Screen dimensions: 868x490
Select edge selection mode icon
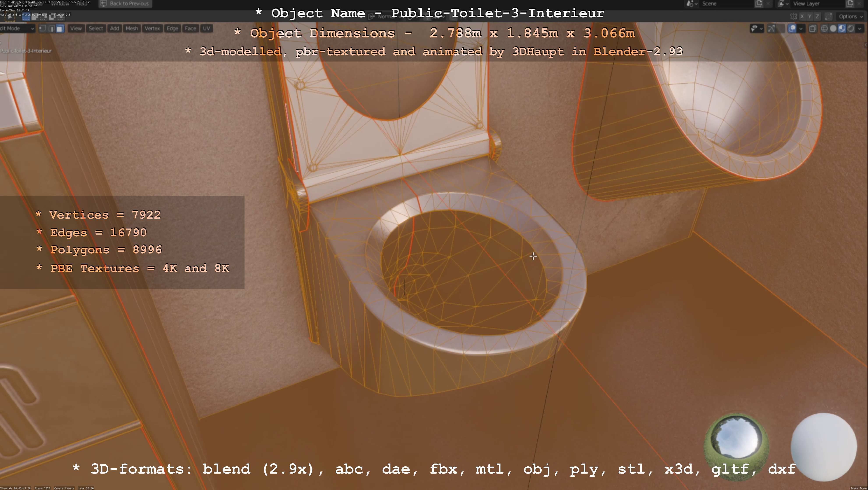tap(51, 28)
